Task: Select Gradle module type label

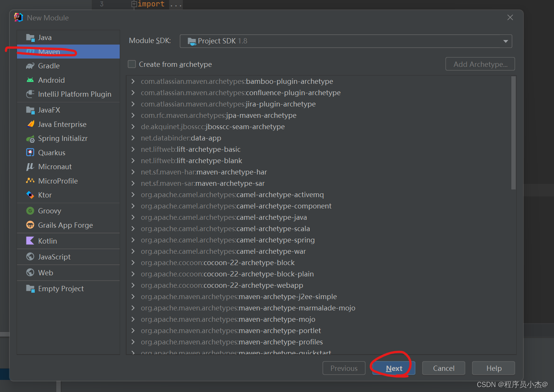Action: pyautogui.click(x=49, y=66)
